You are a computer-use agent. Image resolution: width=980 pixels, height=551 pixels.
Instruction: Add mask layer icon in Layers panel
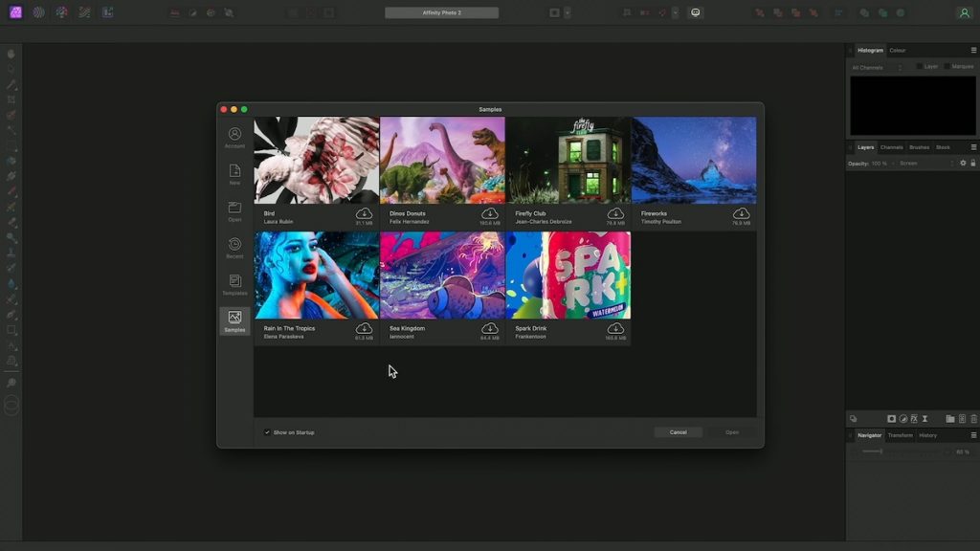click(891, 419)
